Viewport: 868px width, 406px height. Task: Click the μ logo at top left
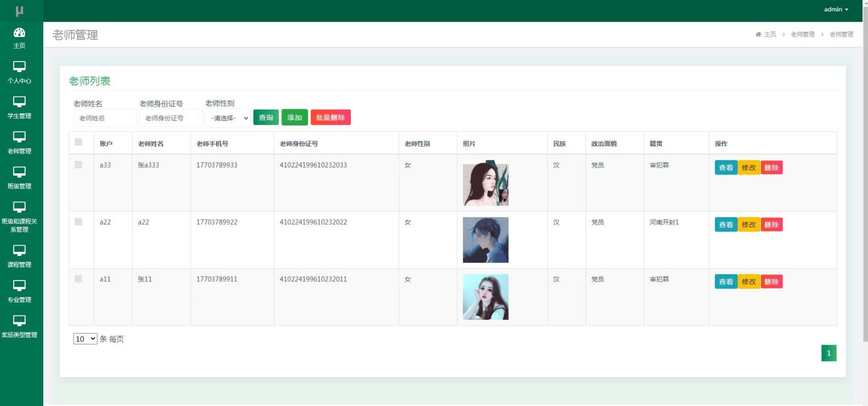(x=19, y=10)
